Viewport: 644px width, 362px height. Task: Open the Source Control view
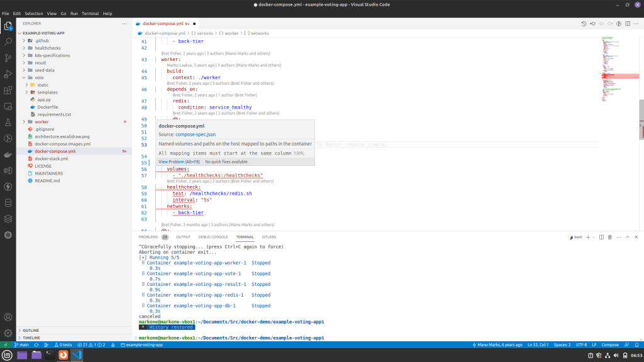point(8,58)
